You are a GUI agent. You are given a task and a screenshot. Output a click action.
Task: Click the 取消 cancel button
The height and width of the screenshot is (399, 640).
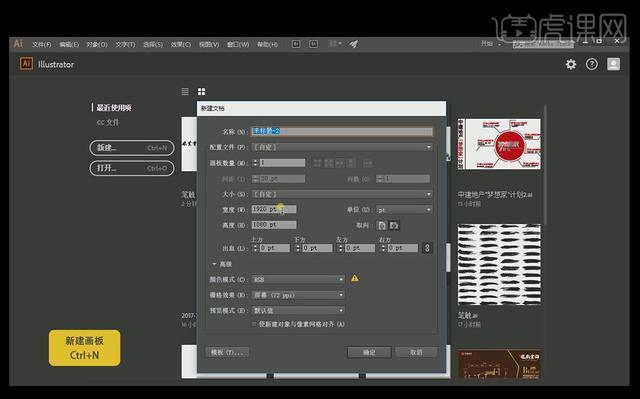click(x=416, y=352)
